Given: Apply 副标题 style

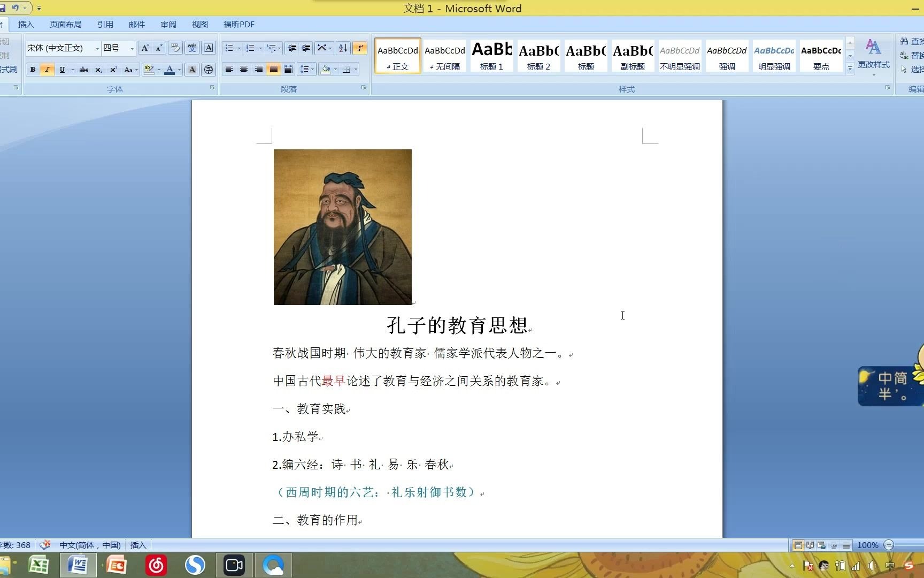Looking at the screenshot, I should [x=633, y=56].
